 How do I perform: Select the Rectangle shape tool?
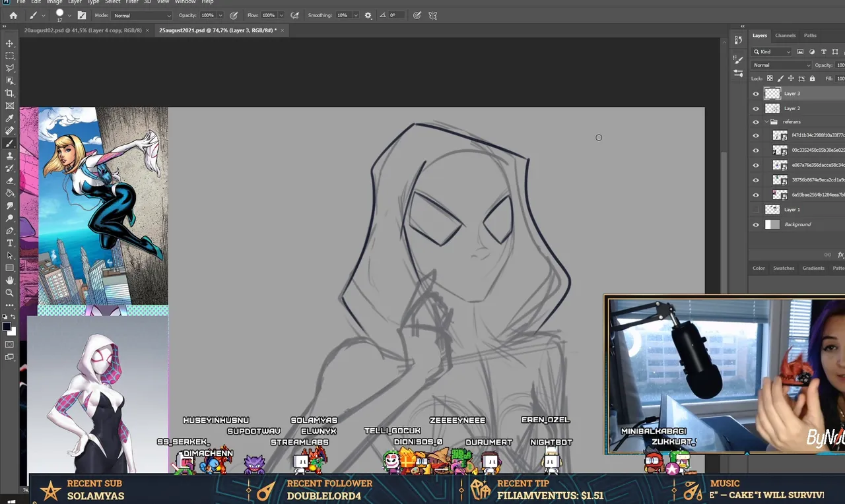pyautogui.click(x=10, y=268)
